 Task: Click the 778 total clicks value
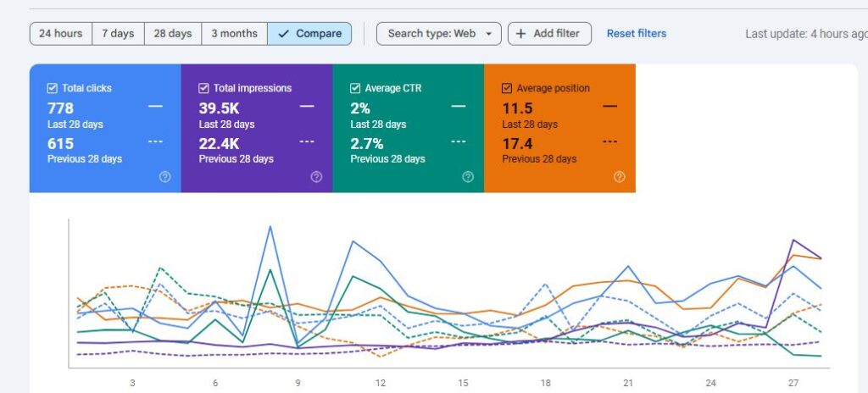(61, 108)
